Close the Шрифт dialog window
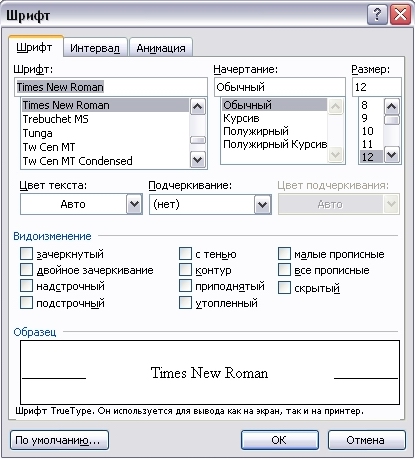This screenshot has height=459, width=415. tap(400, 15)
